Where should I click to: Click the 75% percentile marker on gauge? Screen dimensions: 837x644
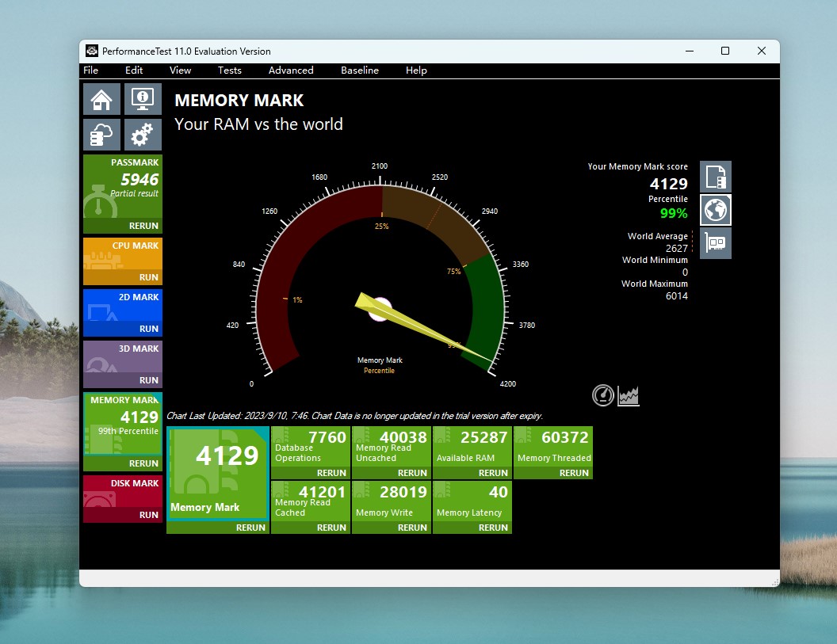pos(453,271)
